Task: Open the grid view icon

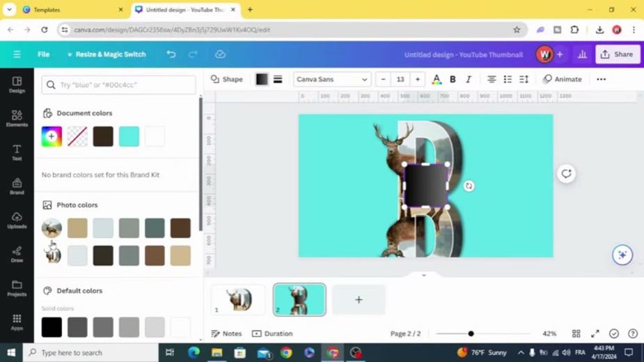Action: point(576,333)
